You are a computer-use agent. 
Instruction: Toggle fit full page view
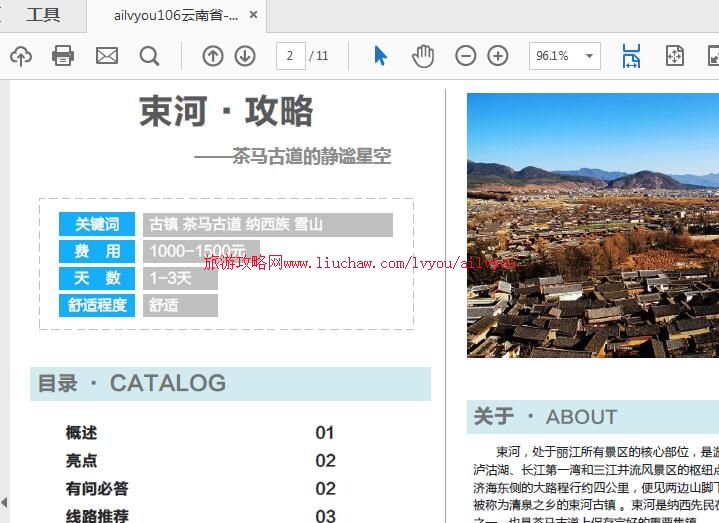pyautogui.click(x=675, y=56)
